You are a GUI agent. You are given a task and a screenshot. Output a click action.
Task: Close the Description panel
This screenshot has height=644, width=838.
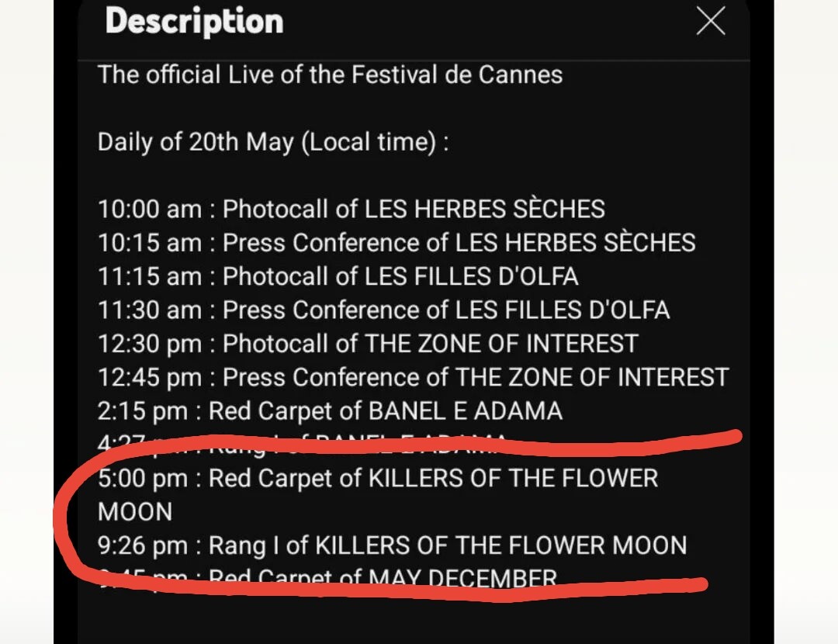[x=710, y=23]
